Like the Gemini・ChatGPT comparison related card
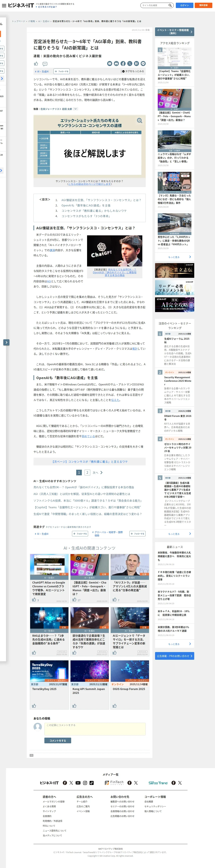This screenshot has height=868, width=215. tap(74, 600)
